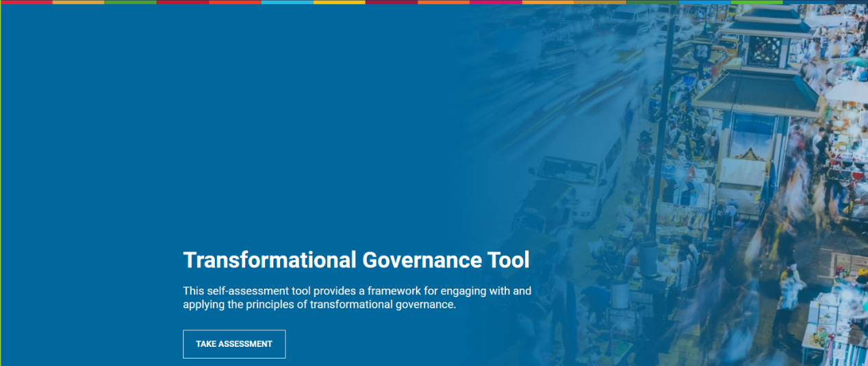This screenshot has width=868, height=366.
Task: Click the mustard segment beside the leftmost red
Action: [x=78, y=2]
